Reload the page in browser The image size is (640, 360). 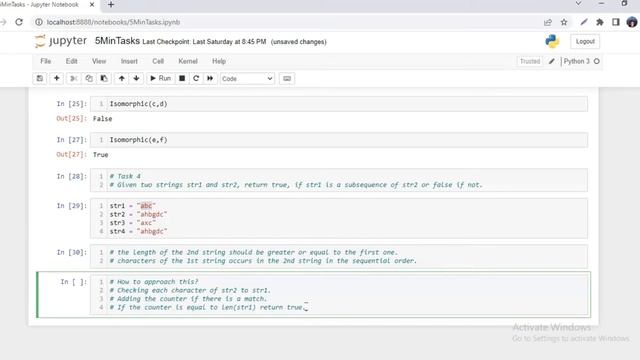pos(19,22)
